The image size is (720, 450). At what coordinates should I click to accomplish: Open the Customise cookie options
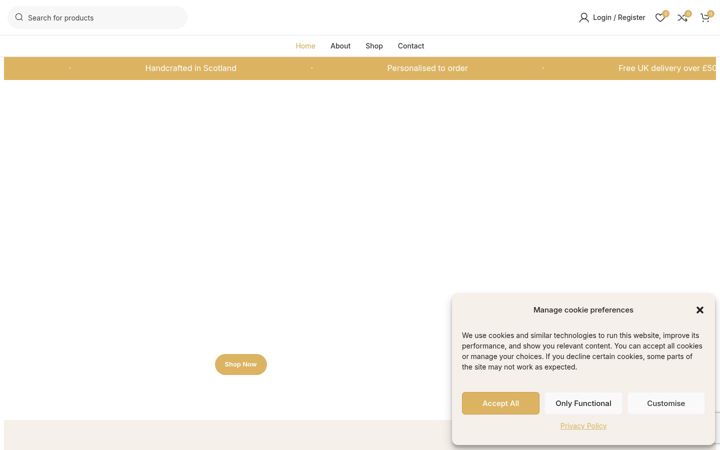(x=666, y=403)
